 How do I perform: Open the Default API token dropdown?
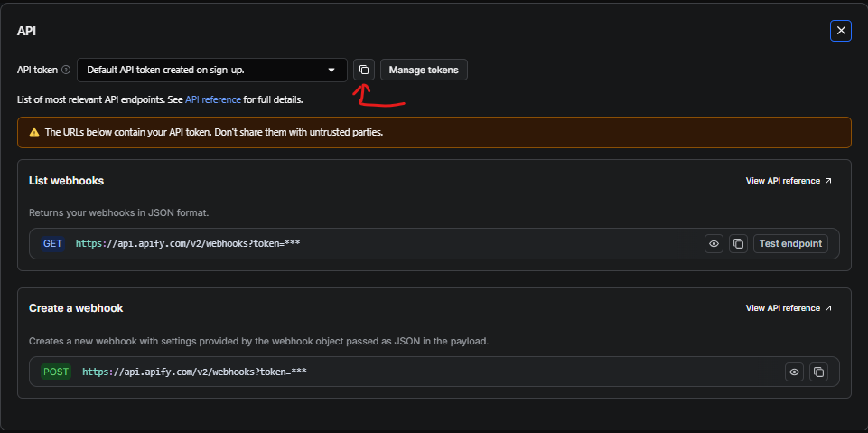(212, 70)
